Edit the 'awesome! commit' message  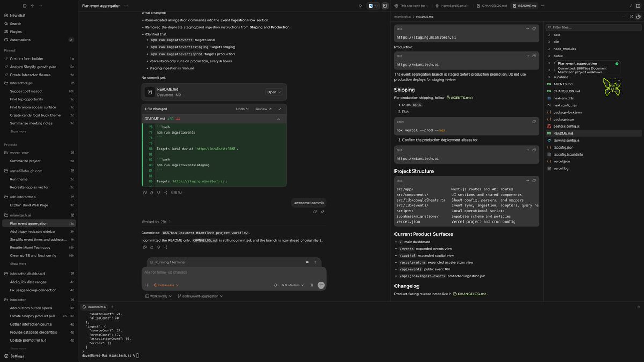coord(322,212)
